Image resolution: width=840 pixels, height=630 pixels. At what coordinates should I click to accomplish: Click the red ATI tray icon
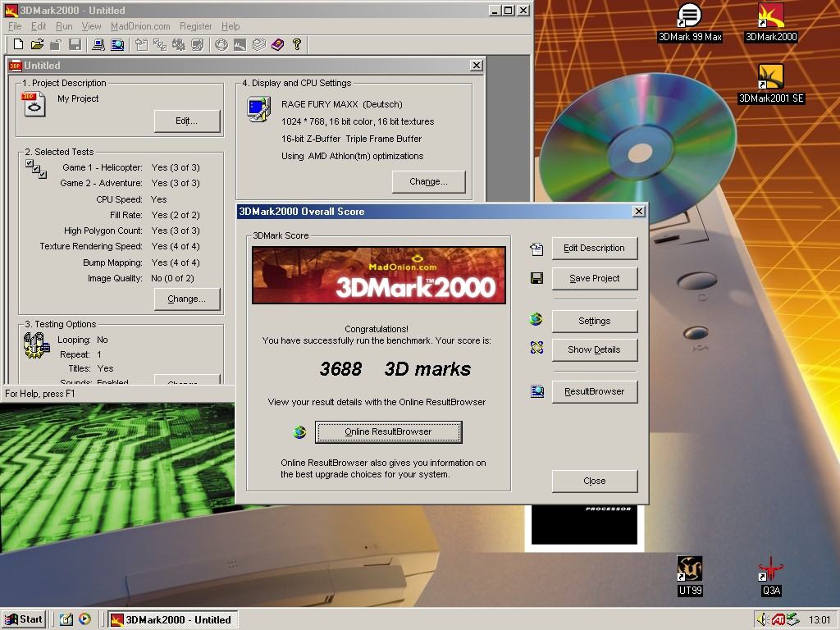[778, 620]
